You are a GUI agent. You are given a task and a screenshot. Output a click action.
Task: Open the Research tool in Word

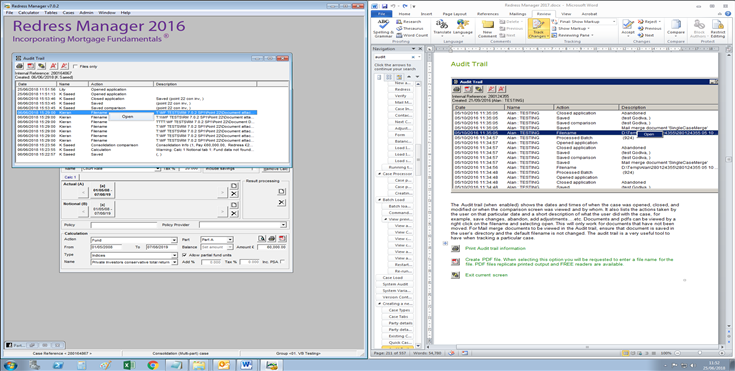click(409, 22)
